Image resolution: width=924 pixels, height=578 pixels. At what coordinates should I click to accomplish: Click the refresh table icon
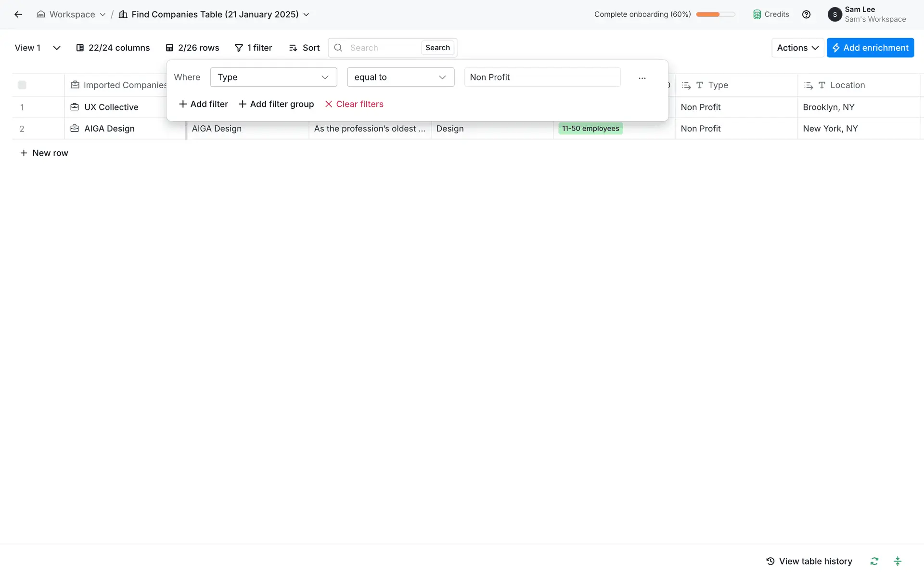coord(874,561)
